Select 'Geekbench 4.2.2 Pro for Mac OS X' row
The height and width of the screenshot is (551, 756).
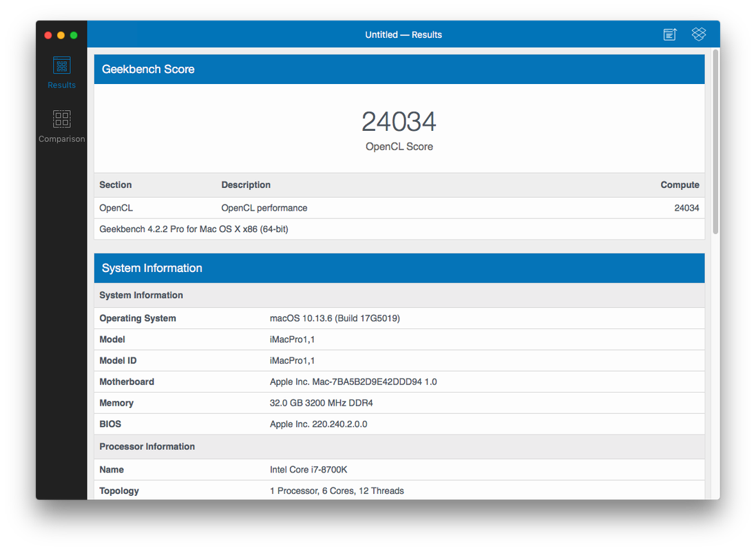coord(399,229)
